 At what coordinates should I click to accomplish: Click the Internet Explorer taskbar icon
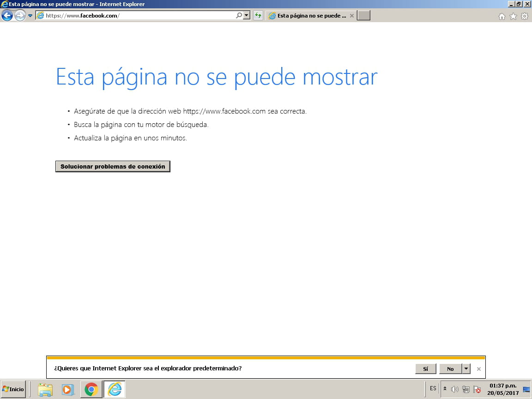pyautogui.click(x=115, y=389)
